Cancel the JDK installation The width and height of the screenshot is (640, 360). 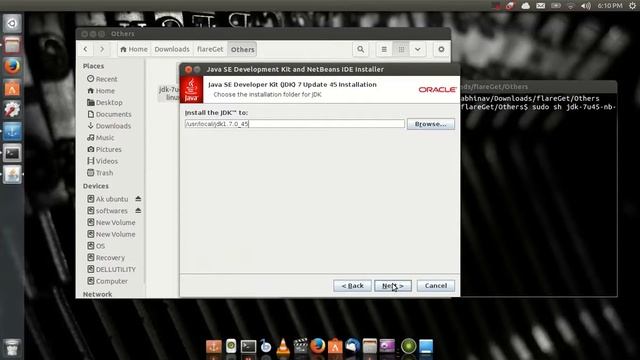tap(436, 286)
